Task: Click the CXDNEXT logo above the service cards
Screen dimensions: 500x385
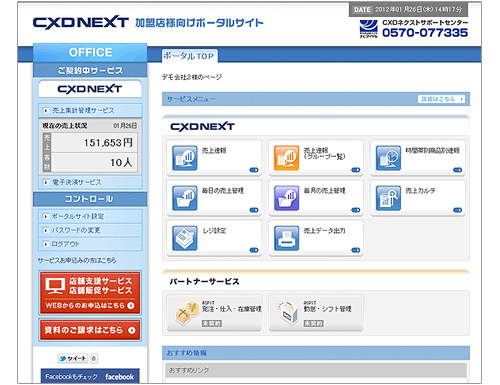Action: (x=202, y=126)
